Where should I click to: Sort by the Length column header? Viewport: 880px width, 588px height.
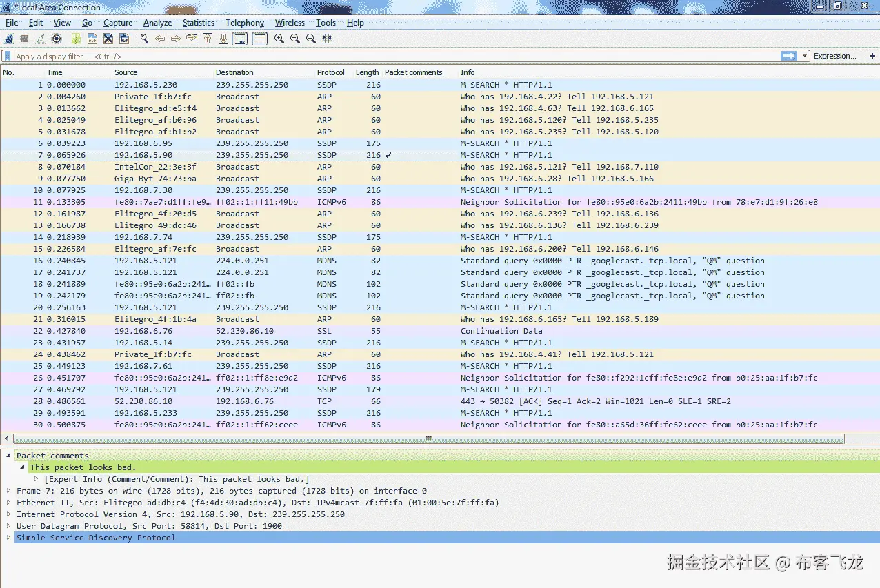(x=368, y=72)
